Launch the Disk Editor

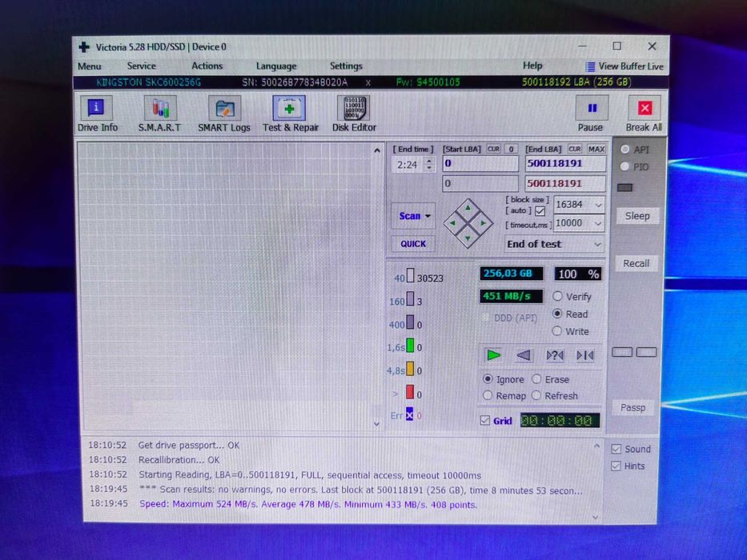pyautogui.click(x=354, y=114)
